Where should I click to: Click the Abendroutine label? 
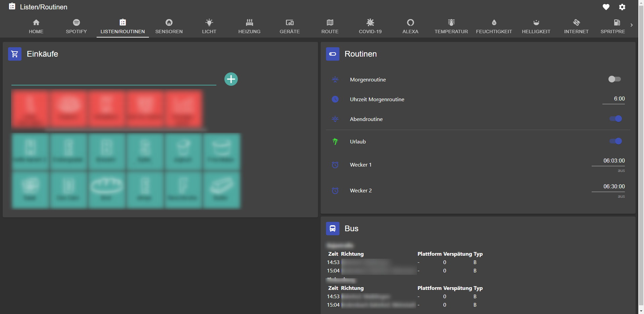tap(366, 119)
